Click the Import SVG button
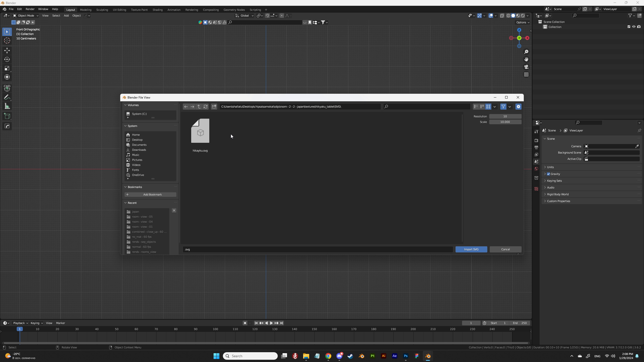This screenshot has height=362, width=644. [471, 249]
